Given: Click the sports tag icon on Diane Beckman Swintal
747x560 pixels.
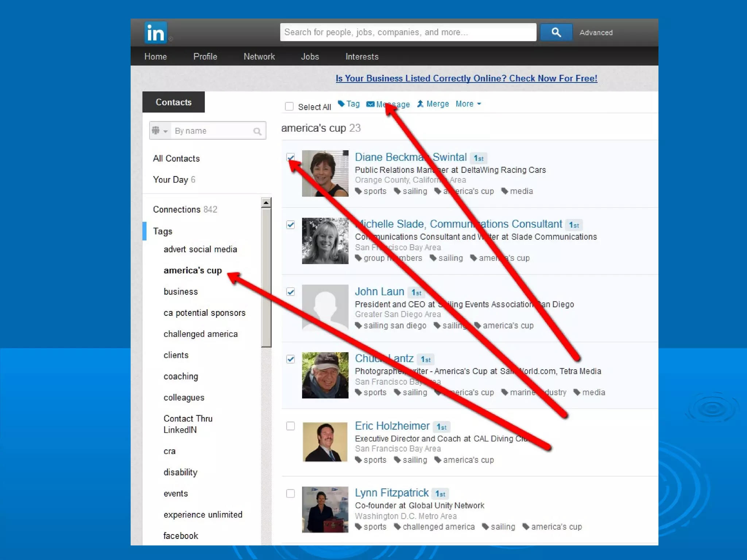Looking at the screenshot, I should 359,191.
